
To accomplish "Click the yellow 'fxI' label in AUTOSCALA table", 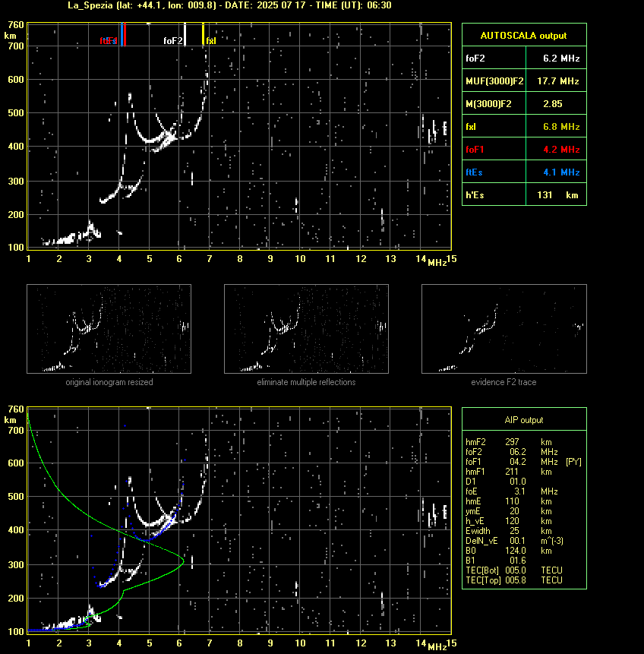I will click(471, 126).
